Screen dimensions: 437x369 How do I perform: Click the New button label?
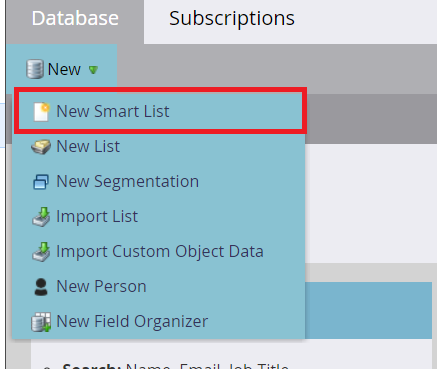(x=64, y=69)
